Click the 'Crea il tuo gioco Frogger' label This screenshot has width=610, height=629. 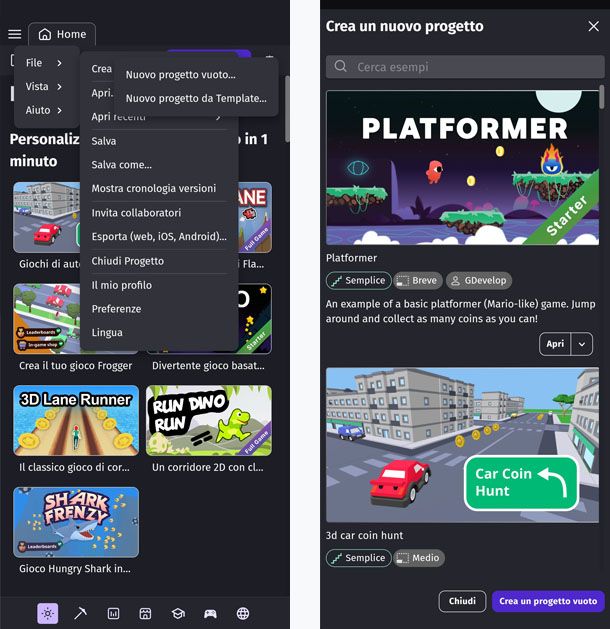click(75, 366)
